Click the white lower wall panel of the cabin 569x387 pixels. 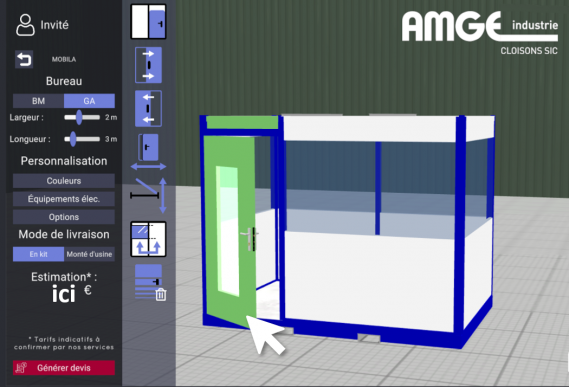(369, 281)
